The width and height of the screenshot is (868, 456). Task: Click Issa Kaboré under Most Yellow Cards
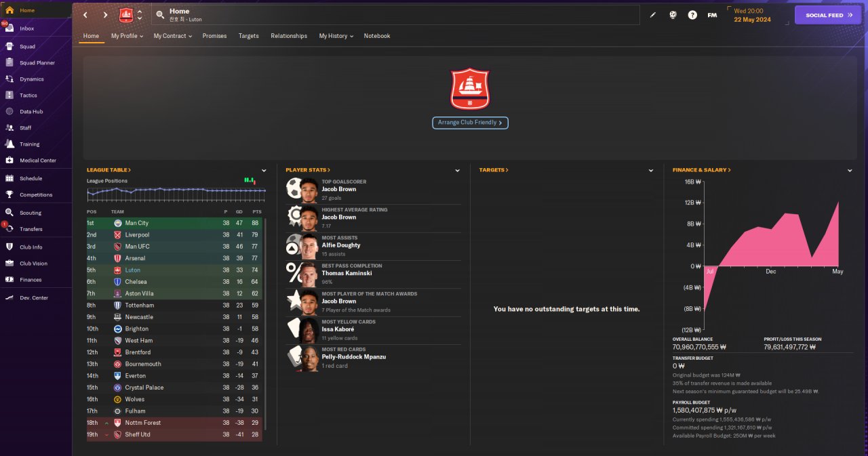pyautogui.click(x=338, y=329)
